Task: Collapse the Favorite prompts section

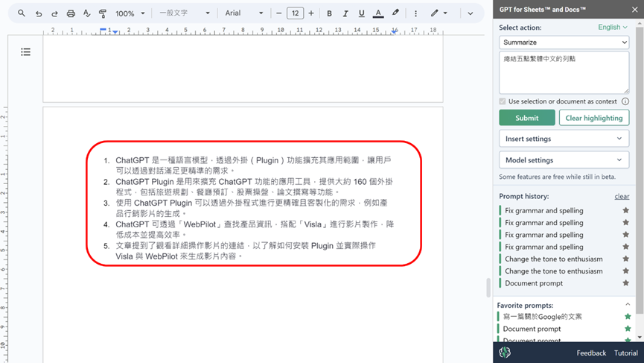Action: pos(628,305)
